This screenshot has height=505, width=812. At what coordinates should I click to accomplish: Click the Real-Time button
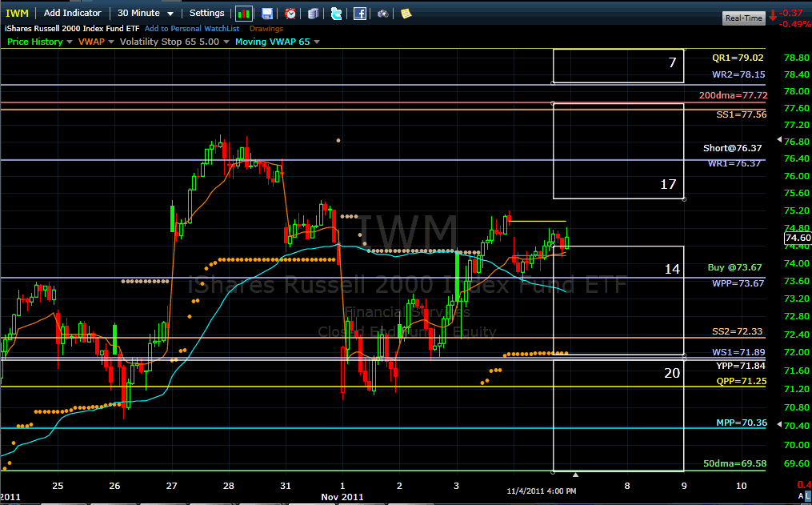[x=744, y=18]
